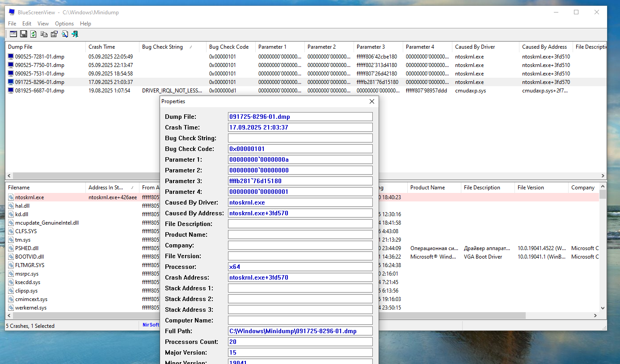
Task: Click the Exit door toolbar icon
Action: click(x=75, y=34)
